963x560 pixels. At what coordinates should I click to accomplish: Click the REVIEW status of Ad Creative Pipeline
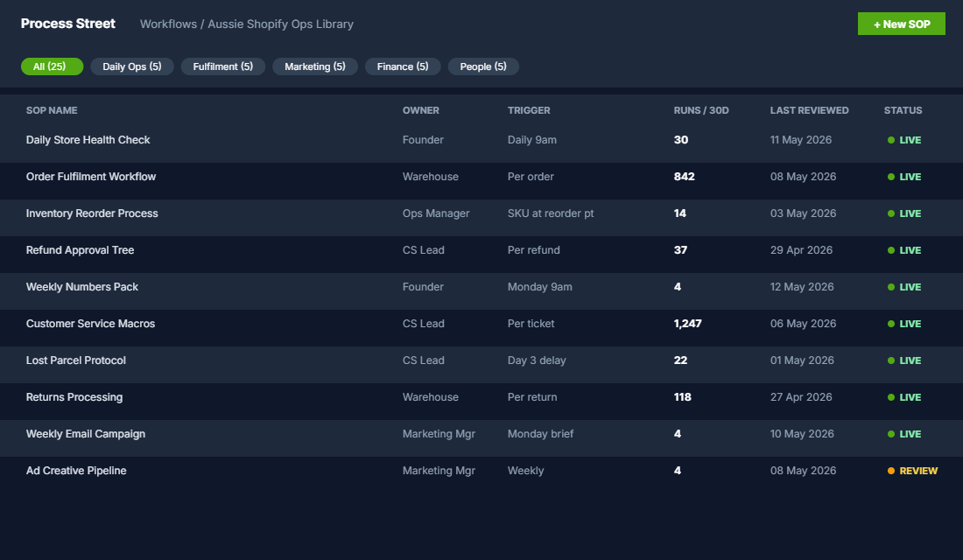912,471
